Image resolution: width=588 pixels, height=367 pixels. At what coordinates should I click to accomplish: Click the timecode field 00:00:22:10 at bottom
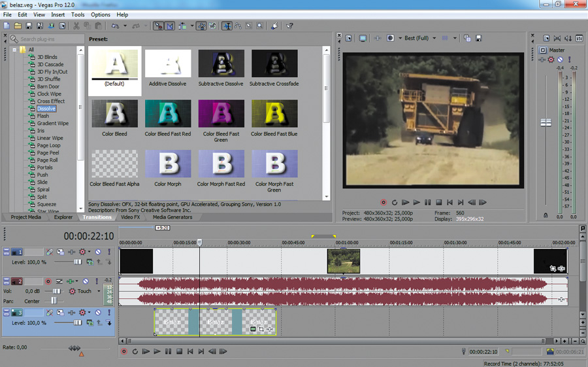[x=483, y=351]
